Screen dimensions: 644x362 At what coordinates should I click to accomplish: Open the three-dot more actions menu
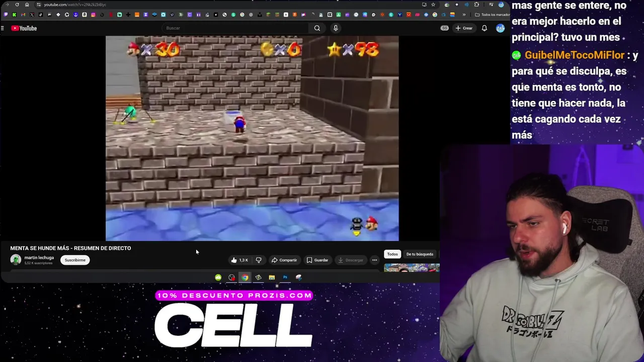point(374,260)
